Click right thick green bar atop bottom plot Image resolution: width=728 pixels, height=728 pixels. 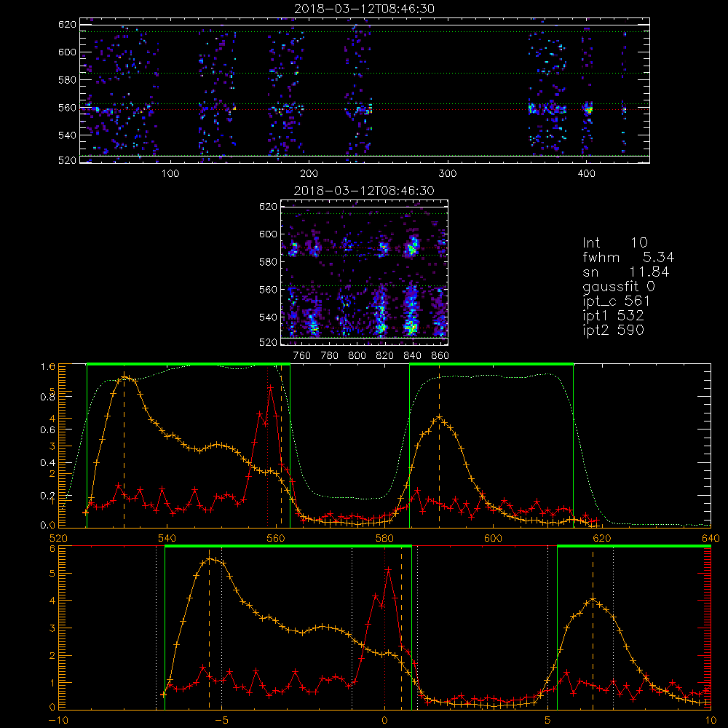(634, 547)
